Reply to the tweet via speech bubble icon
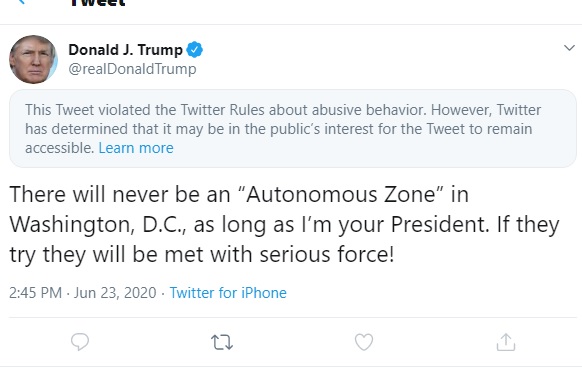 [80, 342]
